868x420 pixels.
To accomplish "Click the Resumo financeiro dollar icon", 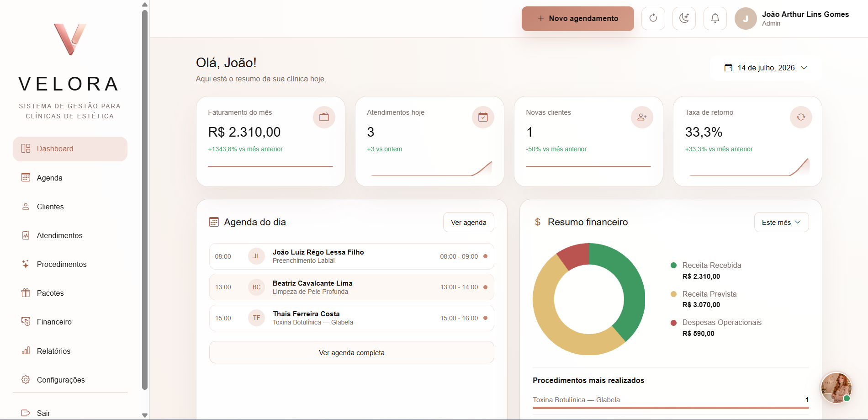I will tap(538, 222).
